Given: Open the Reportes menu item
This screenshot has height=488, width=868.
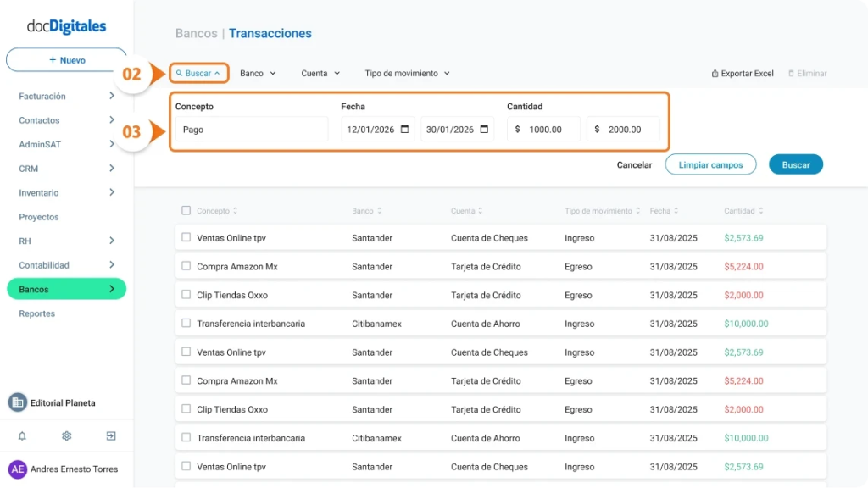Looking at the screenshot, I should (x=38, y=313).
